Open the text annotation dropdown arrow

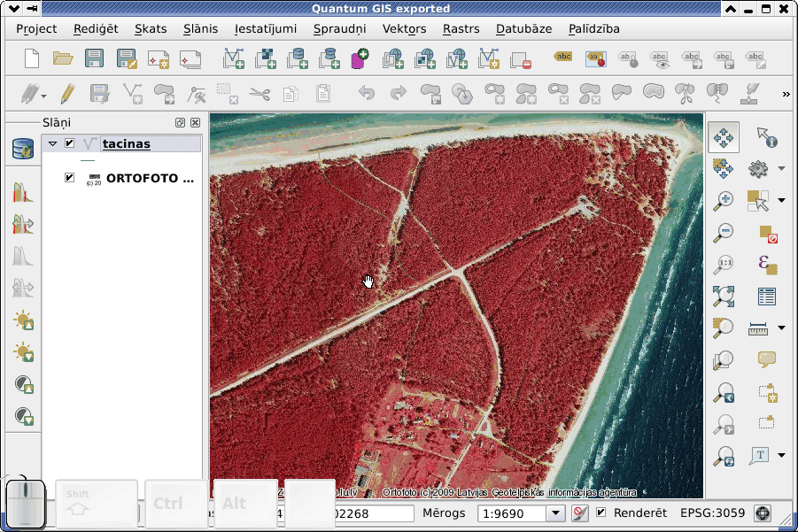(782, 455)
